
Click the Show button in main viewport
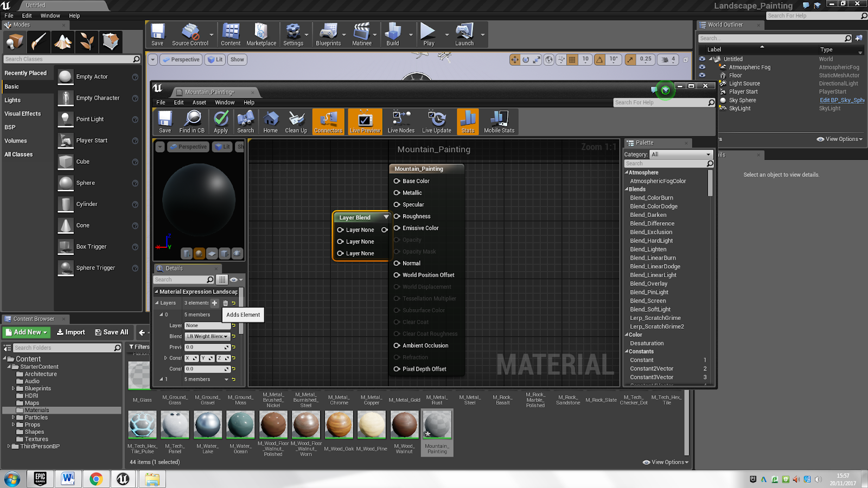(x=237, y=60)
